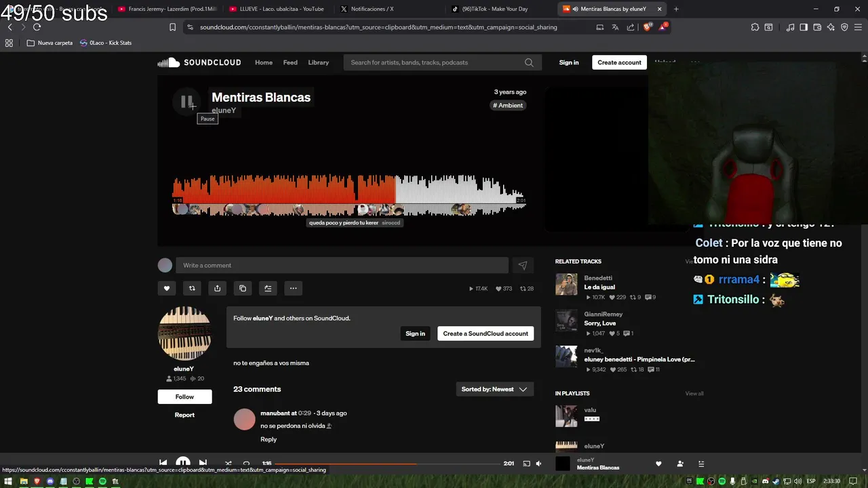868x488 pixels.
Task: Click Create a SoundCloud account button
Action: (486, 333)
